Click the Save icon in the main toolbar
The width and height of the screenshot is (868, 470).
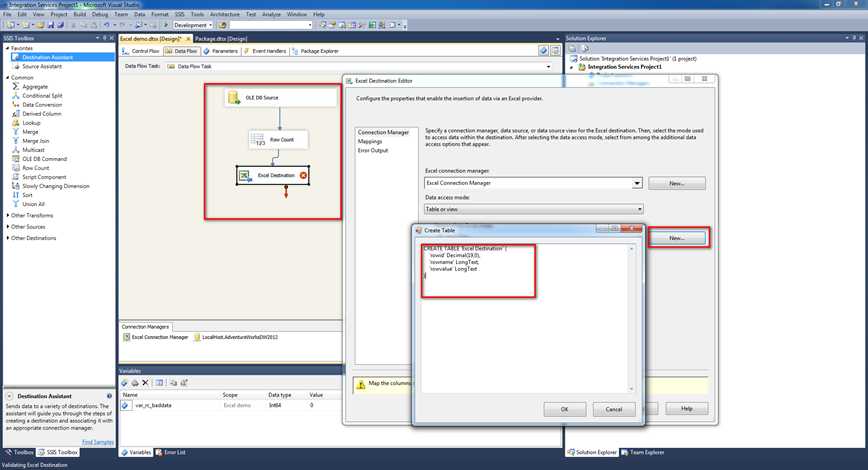coord(51,25)
